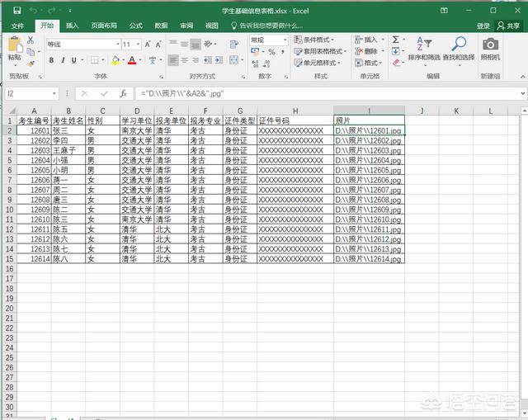528x420 pixels.
Task: Click the Clear eraser icon
Action: point(396,63)
